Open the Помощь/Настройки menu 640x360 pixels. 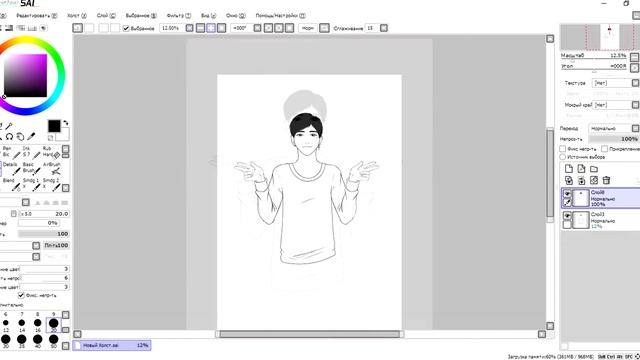[x=280, y=16]
